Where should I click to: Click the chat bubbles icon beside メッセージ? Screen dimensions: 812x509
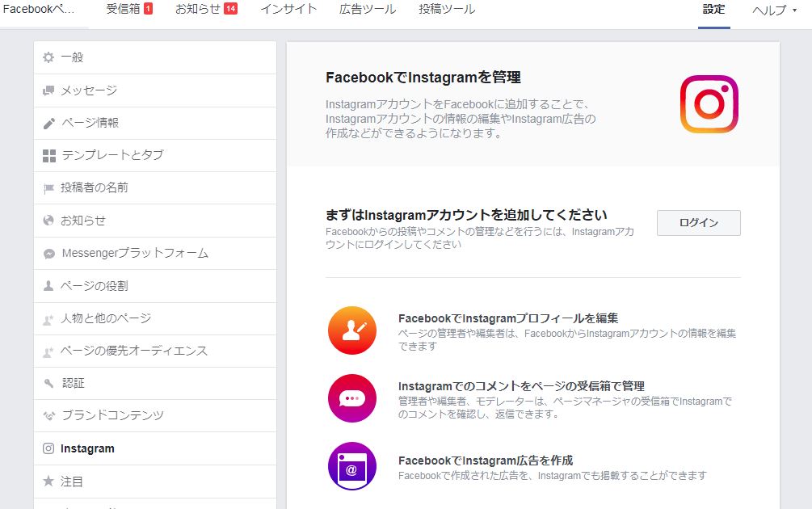click(48, 90)
